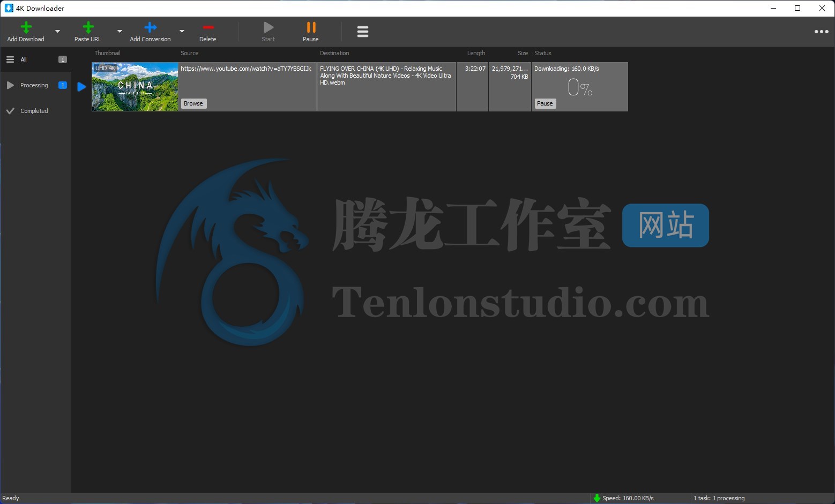Viewport: 835px width, 504px height.
Task: Click the 0% download progress indicator
Action: [x=580, y=87]
